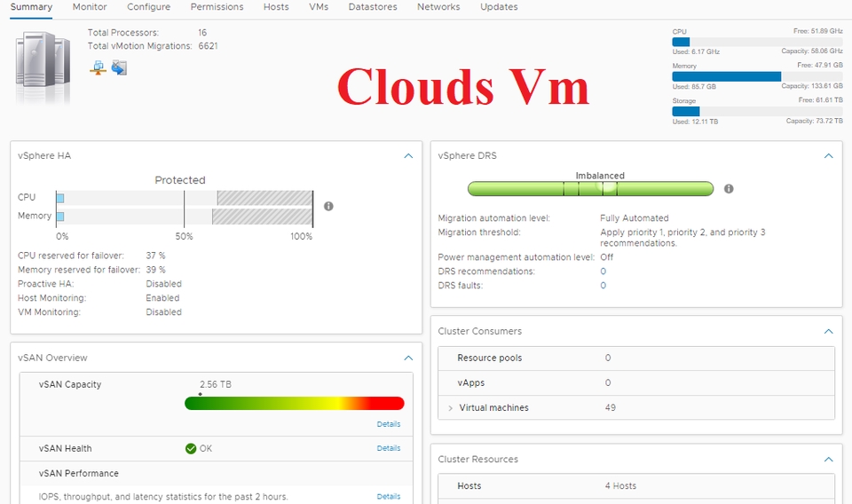The image size is (852, 504).
Task: Collapse the Cluster Resources panel
Action: (829, 460)
